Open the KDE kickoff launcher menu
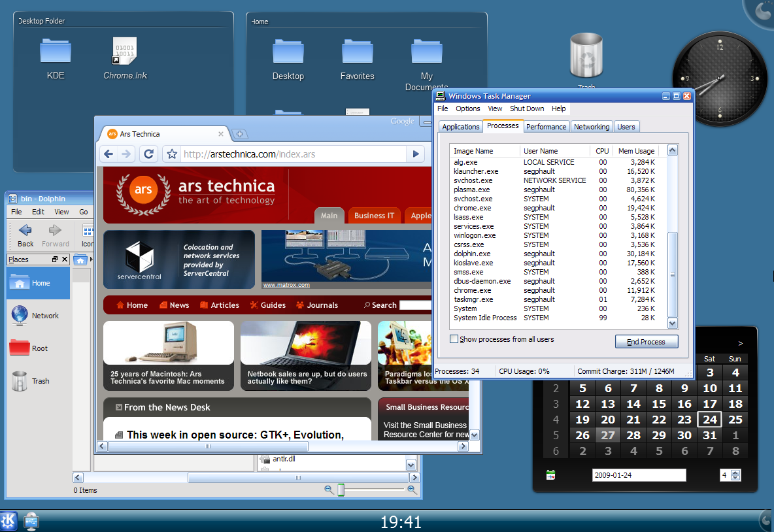 pyautogui.click(x=8, y=521)
